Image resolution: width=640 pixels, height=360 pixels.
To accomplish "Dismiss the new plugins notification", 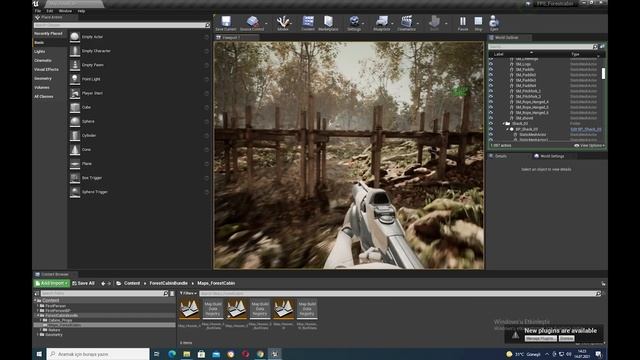I will tap(566, 338).
